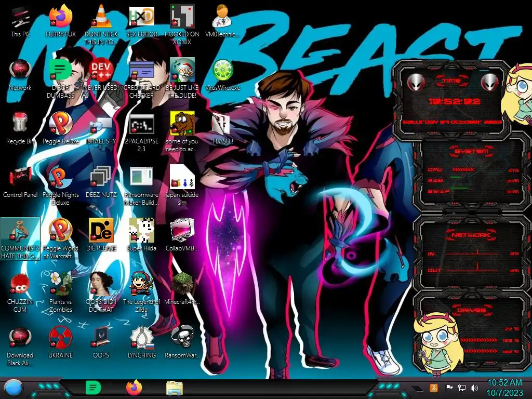Open the taskbar clock showing 10:52 AM

pyautogui.click(x=505, y=388)
